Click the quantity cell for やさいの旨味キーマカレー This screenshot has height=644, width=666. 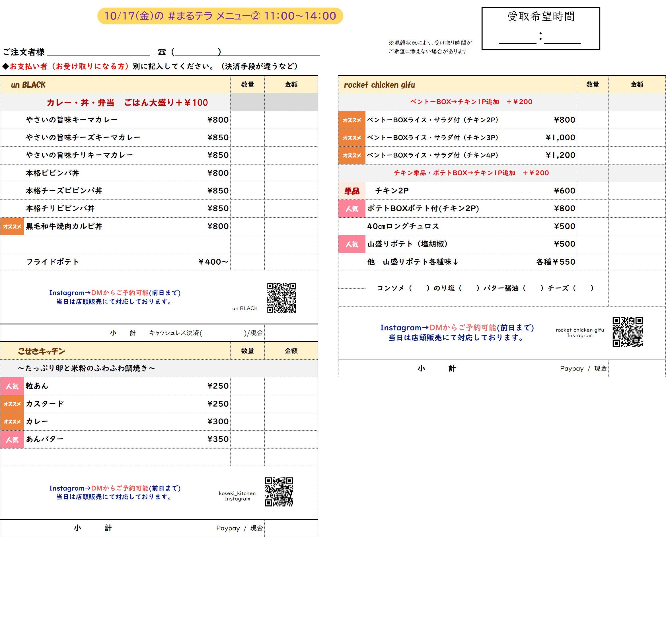pos(247,120)
